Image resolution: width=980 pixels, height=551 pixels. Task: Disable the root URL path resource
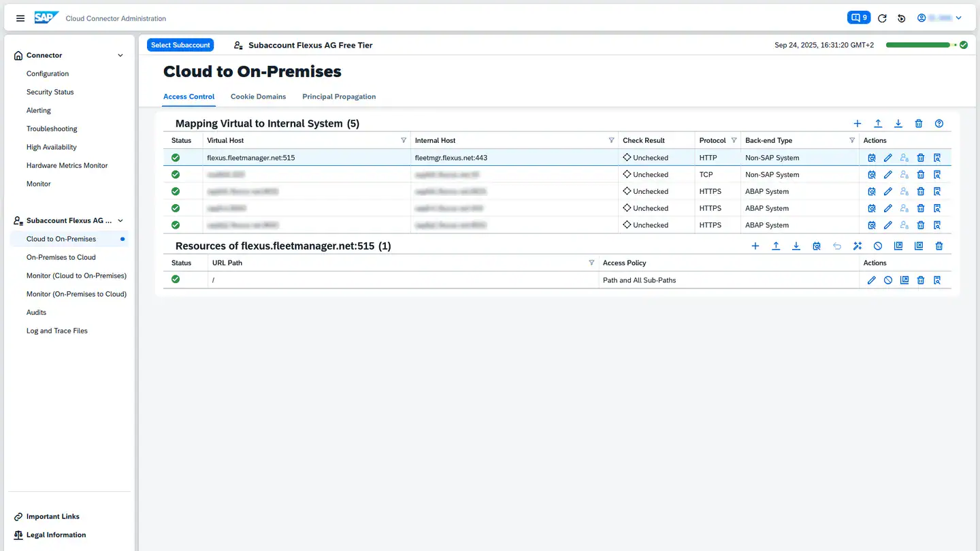tap(888, 280)
